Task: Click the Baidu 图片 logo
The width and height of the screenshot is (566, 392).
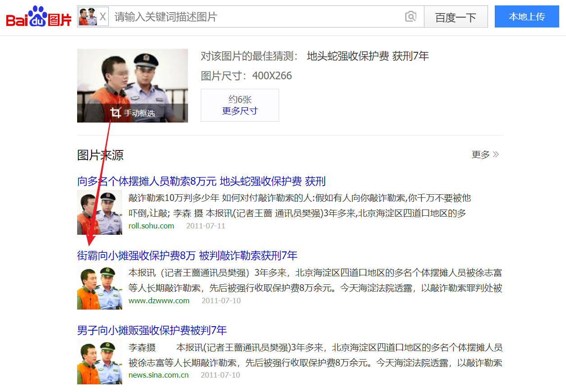Action: pos(38,17)
